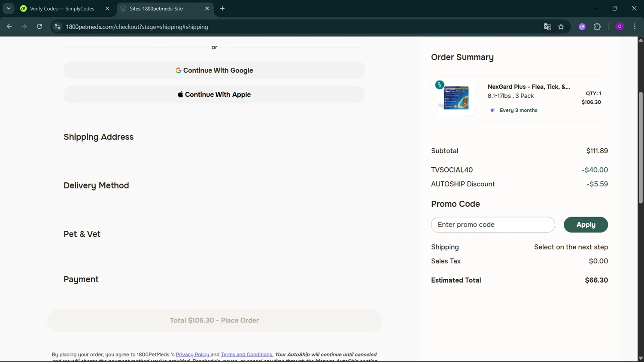Click the page vertical scrollbar thumb
Image resolution: width=644 pixels, height=362 pixels.
click(641, 148)
